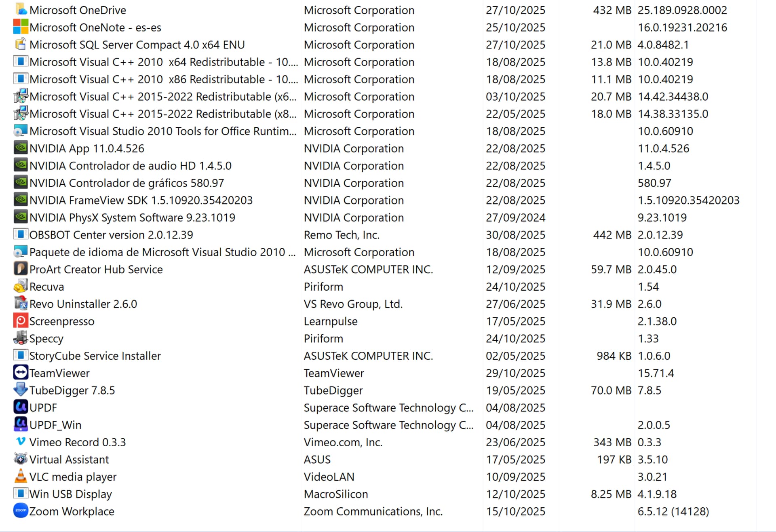Click the TubeDigger download arrow icon

[x=21, y=390]
